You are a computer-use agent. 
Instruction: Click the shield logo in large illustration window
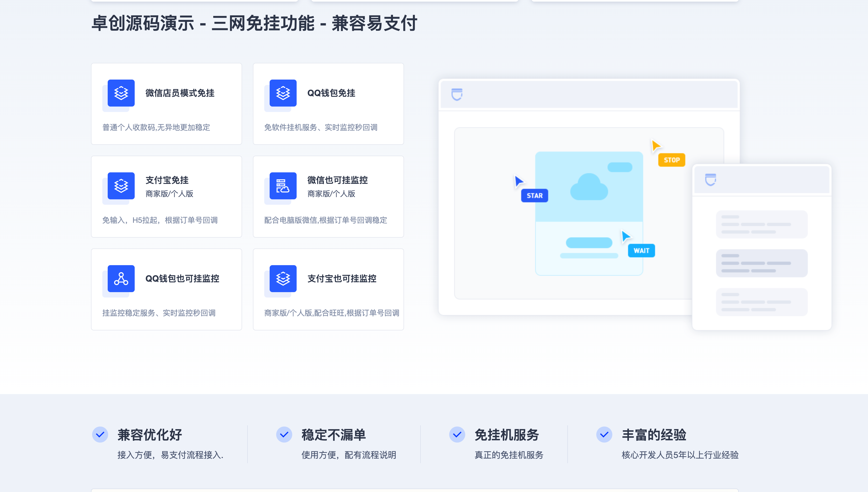pyautogui.click(x=457, y=94)
